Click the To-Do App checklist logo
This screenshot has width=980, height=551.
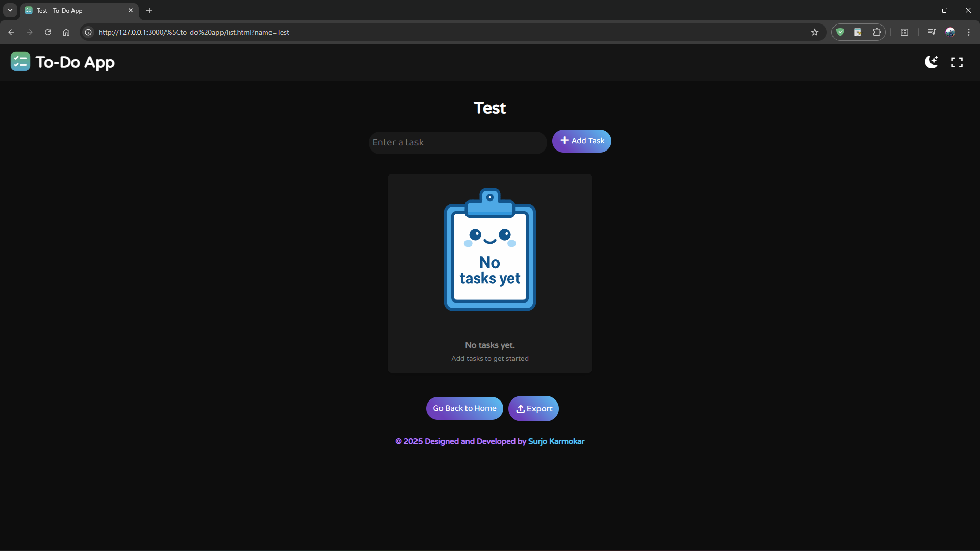pos(20,62)
